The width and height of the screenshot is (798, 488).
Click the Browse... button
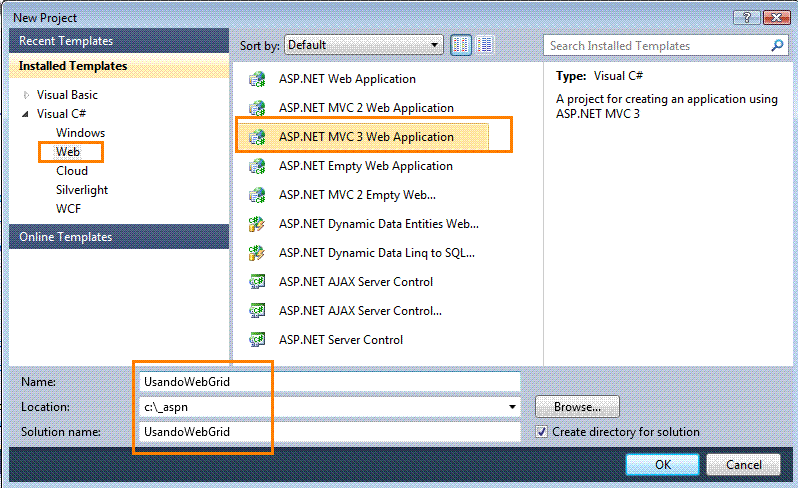point(578,407)
